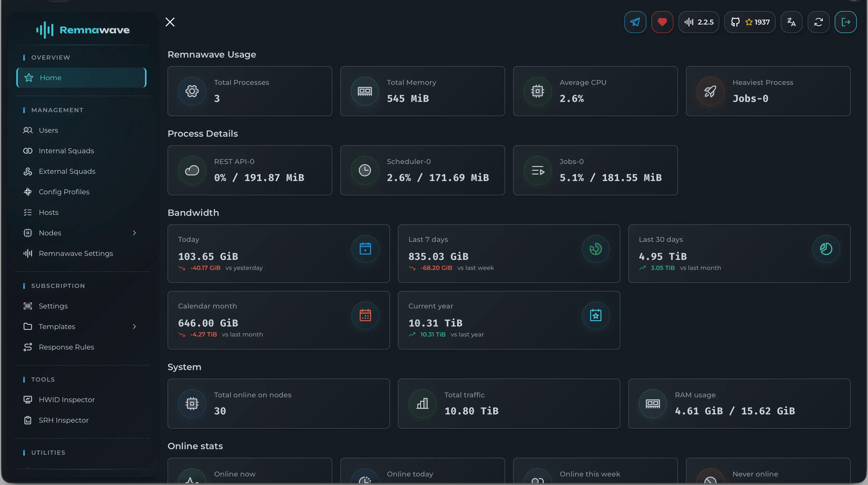Open Remnawave Settings
The height and width of the screenshot is (485, 868).
click(82, 254)
